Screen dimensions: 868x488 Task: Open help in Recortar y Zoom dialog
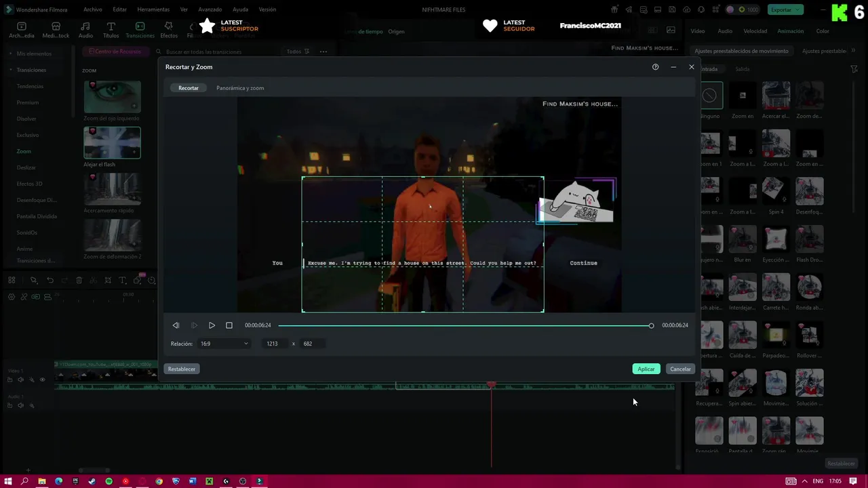(655, 67)
